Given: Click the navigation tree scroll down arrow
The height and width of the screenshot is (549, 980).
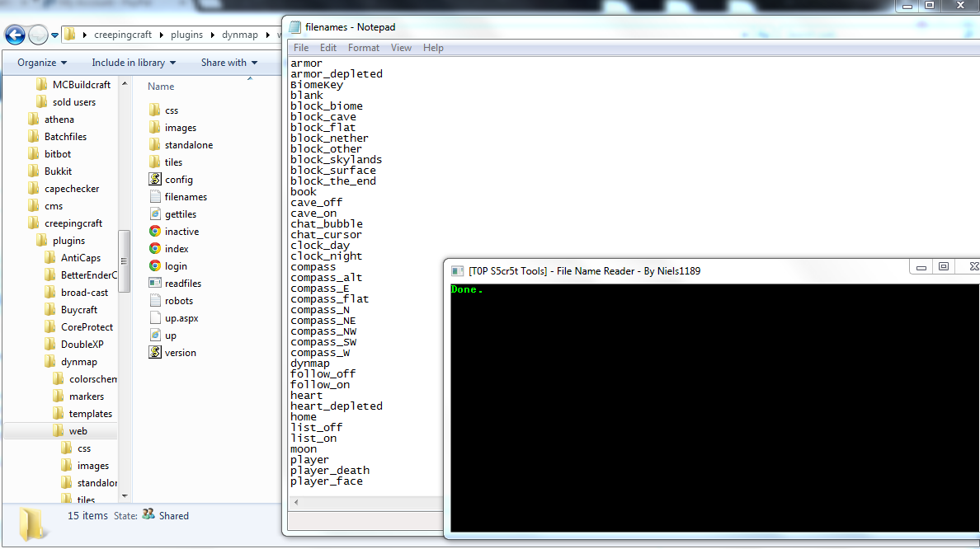Looking at the screenshot, I should point(125,496).
